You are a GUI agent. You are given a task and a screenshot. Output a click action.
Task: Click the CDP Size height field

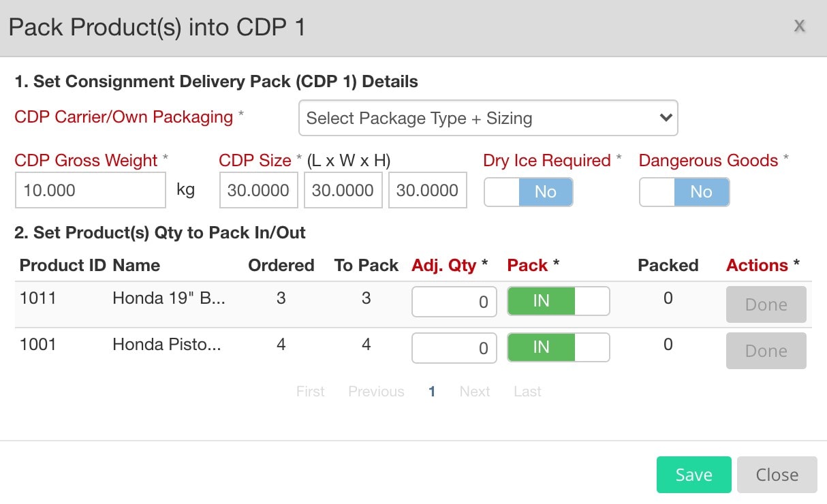point(428,190)
